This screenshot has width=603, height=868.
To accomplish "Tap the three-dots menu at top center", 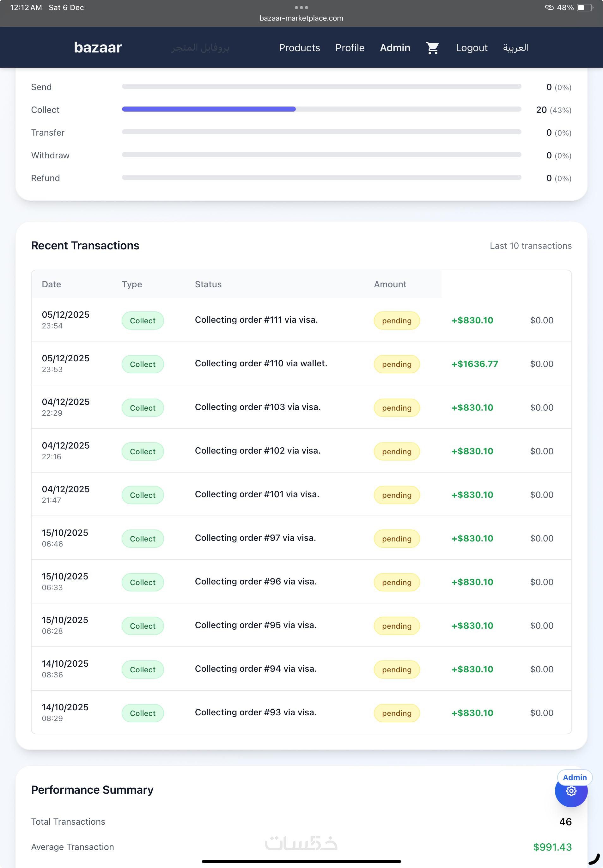I will click(301, 8).
